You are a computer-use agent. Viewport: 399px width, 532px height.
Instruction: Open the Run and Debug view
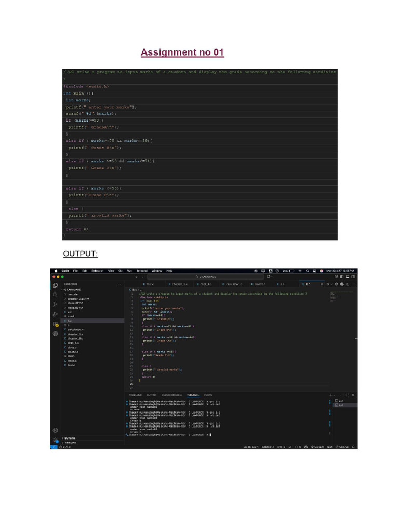pos(55,314)
